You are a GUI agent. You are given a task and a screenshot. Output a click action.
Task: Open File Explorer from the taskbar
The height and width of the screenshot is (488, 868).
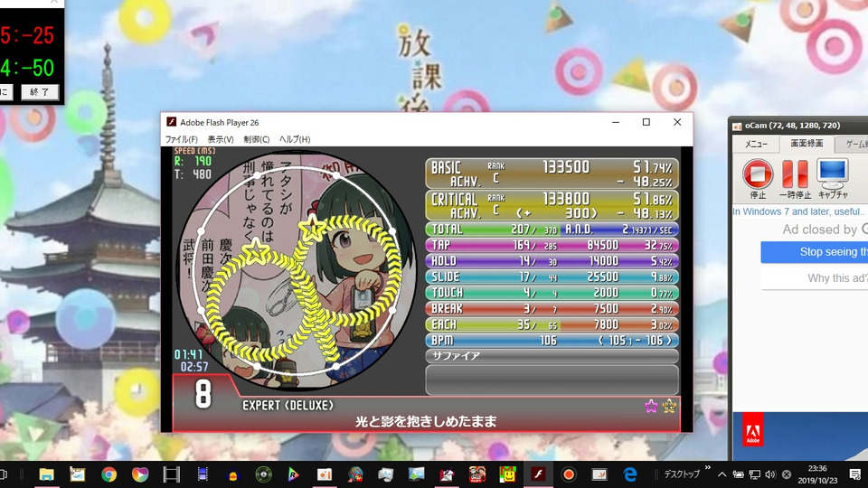[x=46, y=474]
